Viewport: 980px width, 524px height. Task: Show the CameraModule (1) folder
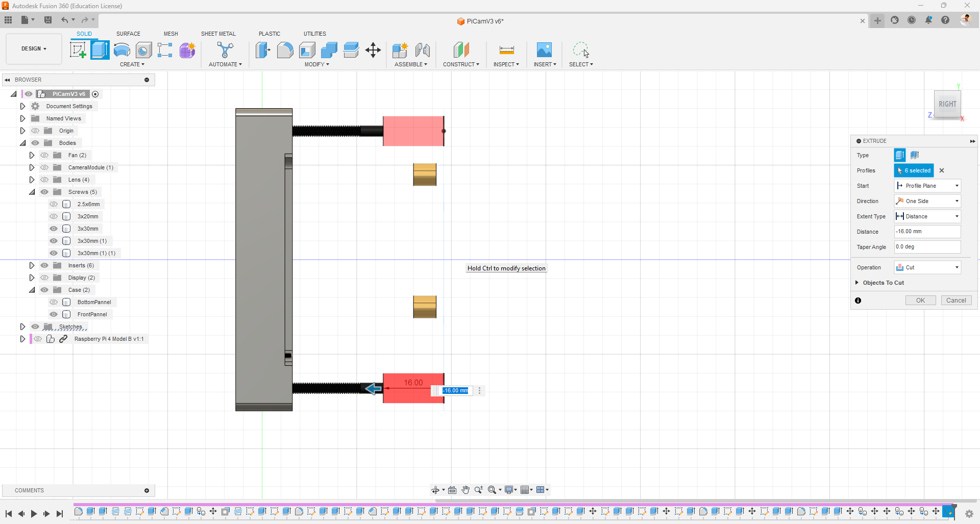(x=44, y=167)
